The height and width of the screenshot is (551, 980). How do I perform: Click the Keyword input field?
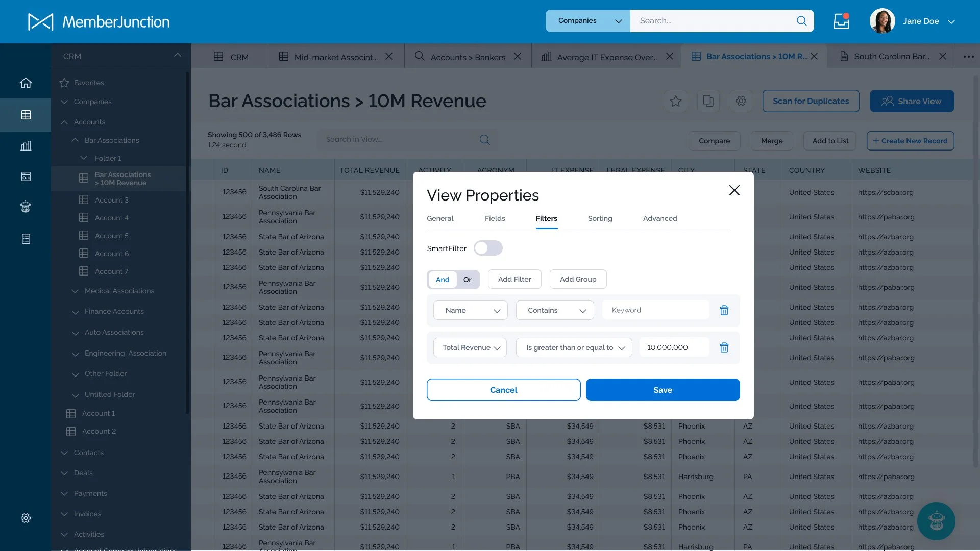655,310
